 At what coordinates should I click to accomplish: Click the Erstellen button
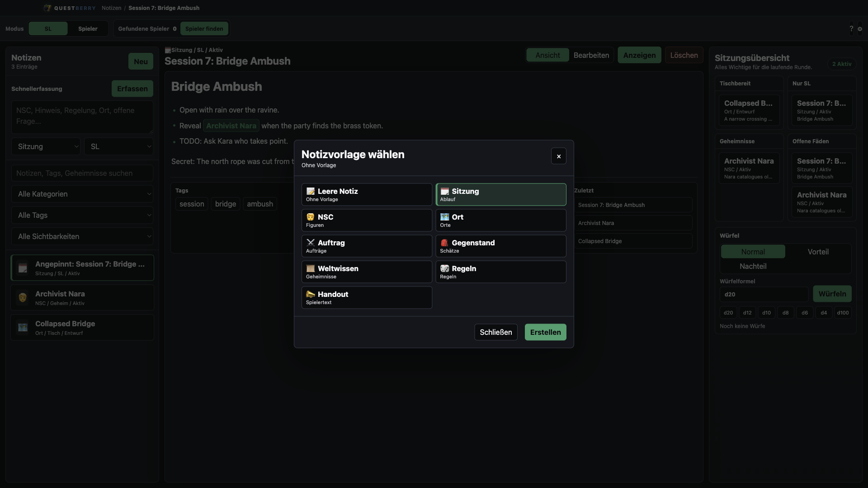coord(545,332)
